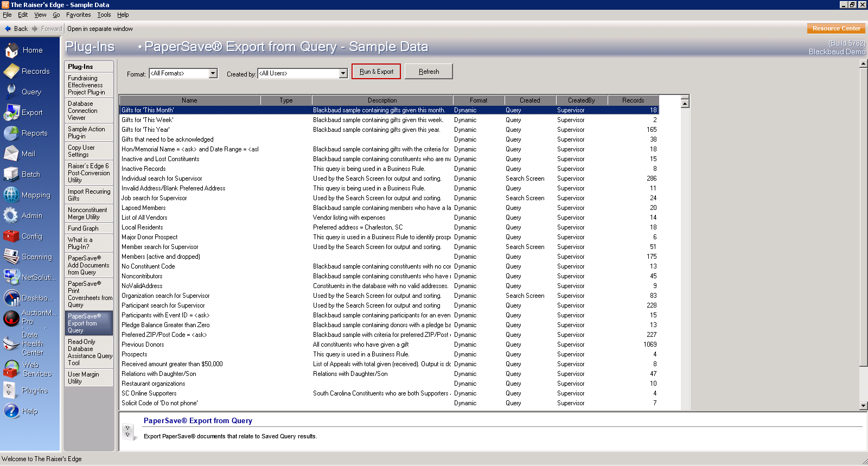Select Fund Graph plug-in
The height and width of the screenshot is (466, 868).
[89, 228]
